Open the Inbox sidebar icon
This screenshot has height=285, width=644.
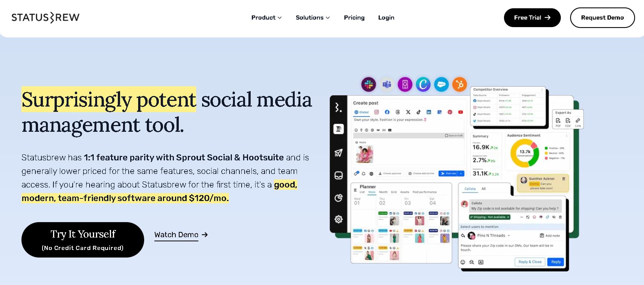tap(339, 175)
